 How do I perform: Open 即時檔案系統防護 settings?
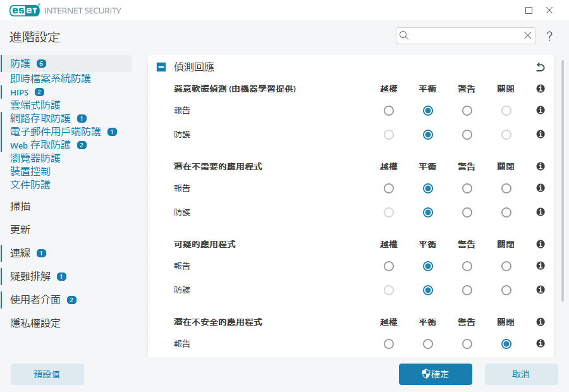(x=51, y=78)
